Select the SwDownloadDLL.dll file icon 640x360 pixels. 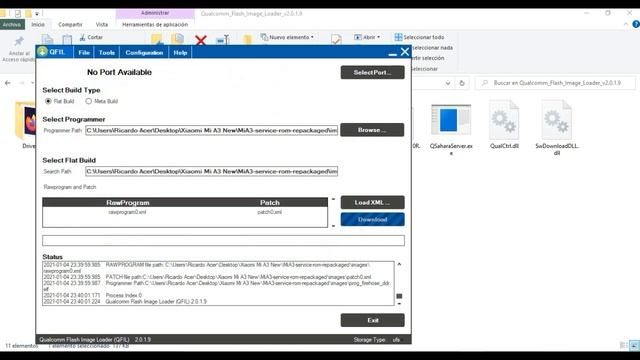(x=557, y=120)
